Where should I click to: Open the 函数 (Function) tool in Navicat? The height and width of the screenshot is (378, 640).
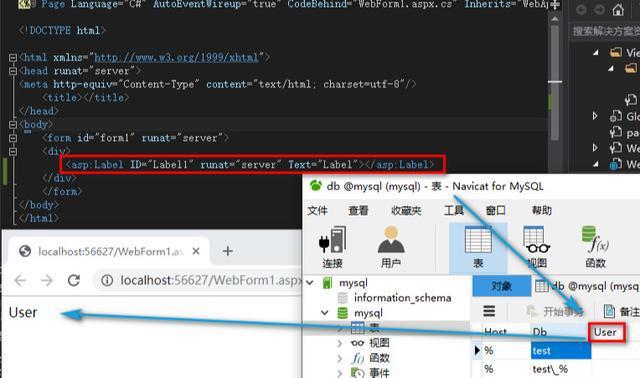[595, 247]
